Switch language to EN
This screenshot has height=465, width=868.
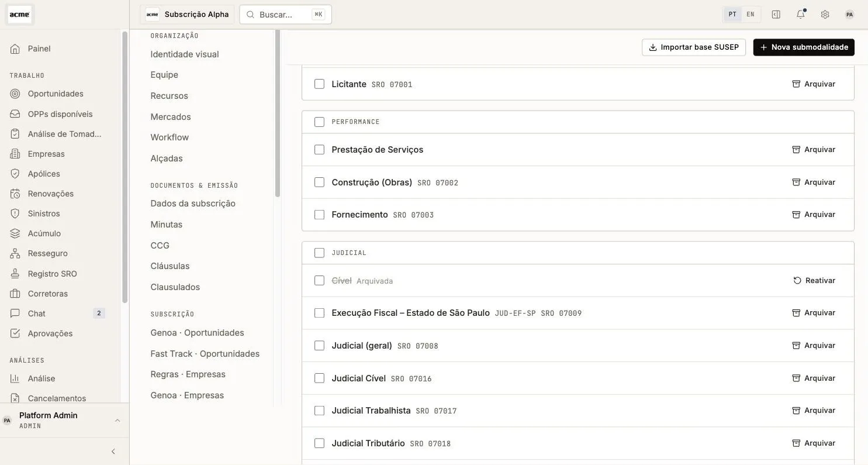(x=751, y=15)
